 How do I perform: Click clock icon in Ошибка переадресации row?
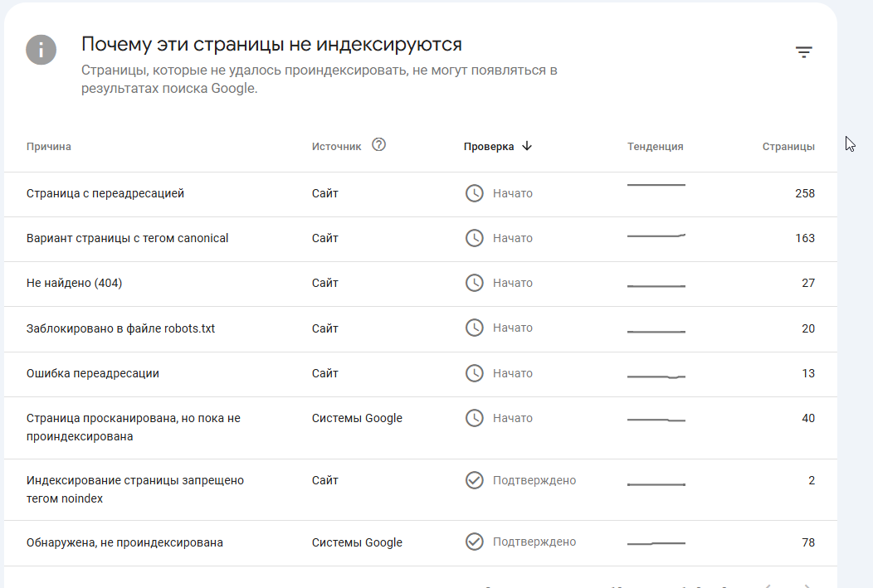tap(475, 373)
